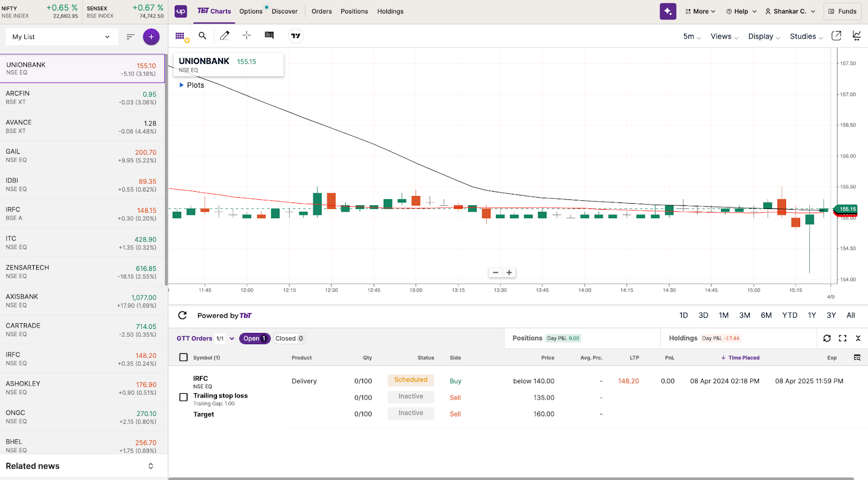Open the Studies dropdown menu

tap(806, 36)
